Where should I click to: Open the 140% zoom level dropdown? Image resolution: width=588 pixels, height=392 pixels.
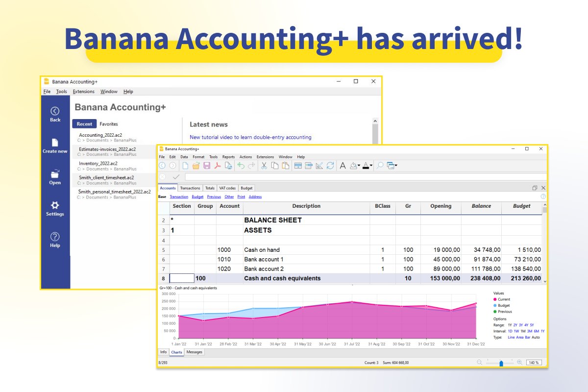point(533,363)
